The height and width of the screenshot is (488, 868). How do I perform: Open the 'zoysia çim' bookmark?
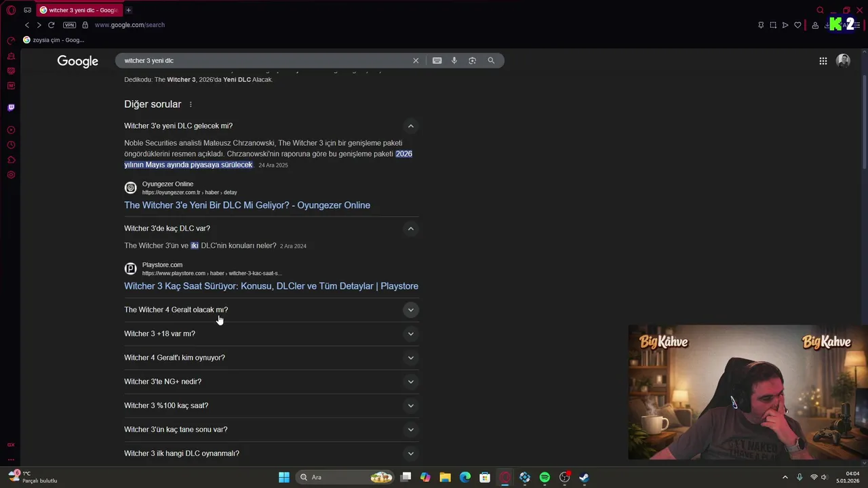[54, 40]
